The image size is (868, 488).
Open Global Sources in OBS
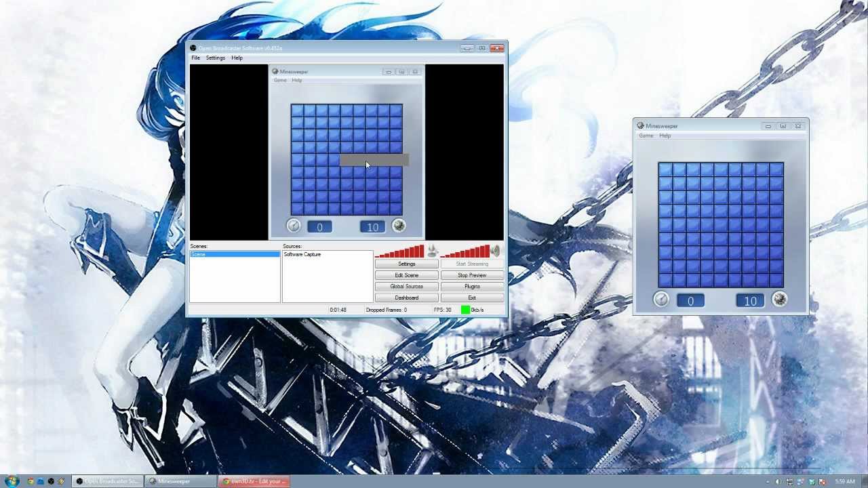coord(407,286)
